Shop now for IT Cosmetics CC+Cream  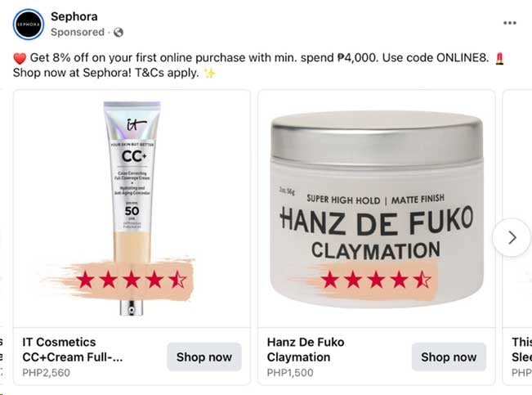tap(204, 357)
